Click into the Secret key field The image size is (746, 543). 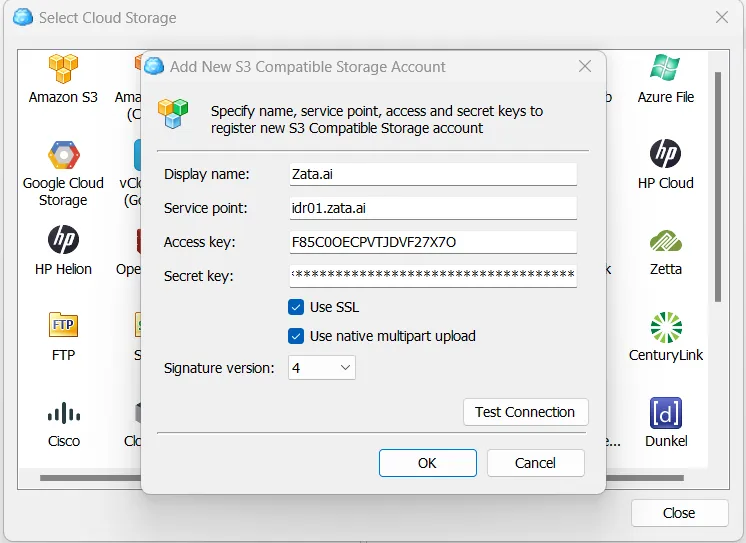pyautogui.click(x=433, y=276)
